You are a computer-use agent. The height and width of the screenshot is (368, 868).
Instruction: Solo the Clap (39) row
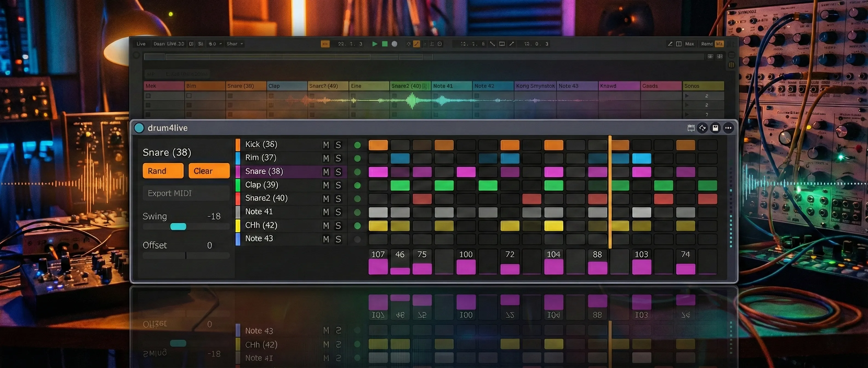(338, 185)
